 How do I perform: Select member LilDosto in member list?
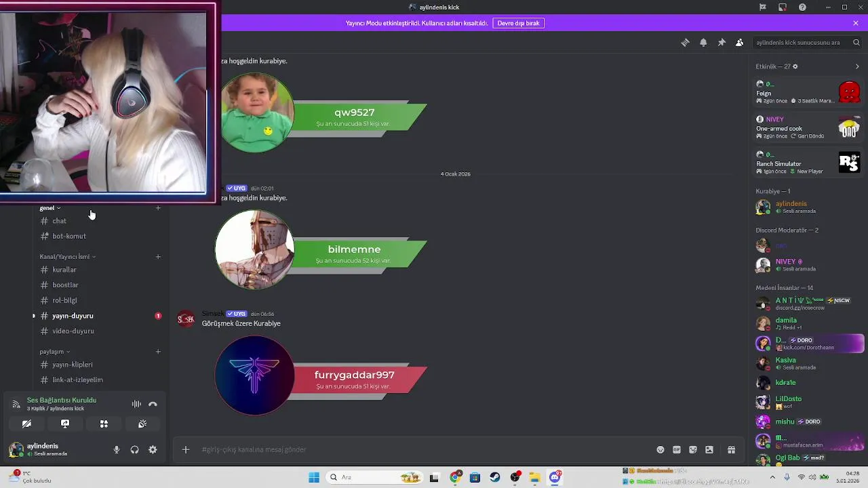point(808,403)
